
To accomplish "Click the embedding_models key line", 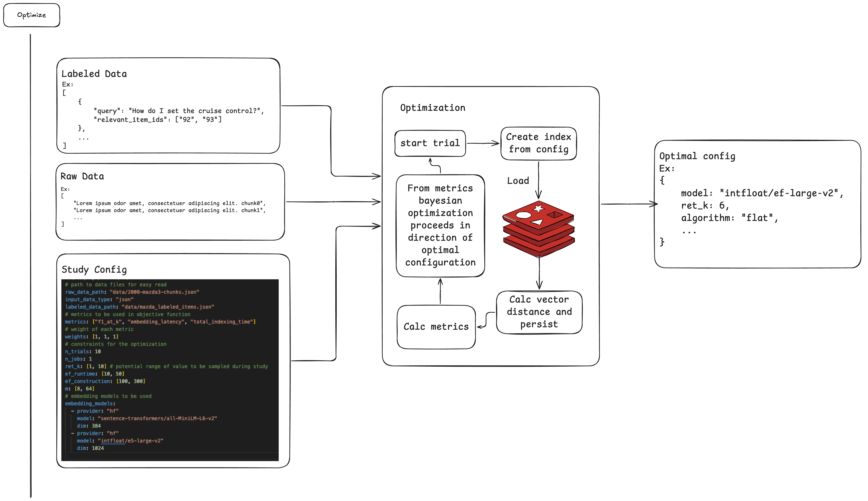I will coord(90,404).
